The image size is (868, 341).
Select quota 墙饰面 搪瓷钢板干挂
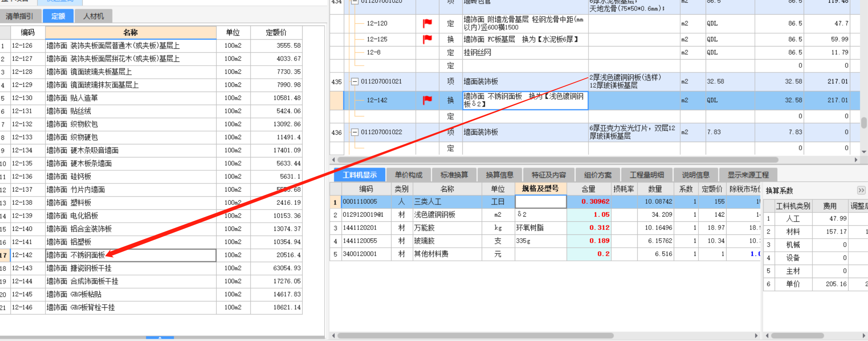click(131, 268)
